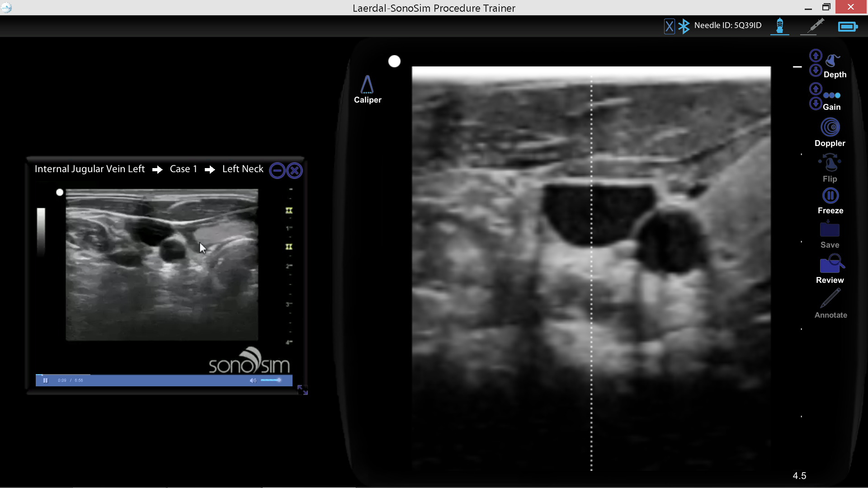Screen dimensions: 868x488
Task: Freeze the live ultrasound image
Action: click(830, 195)
